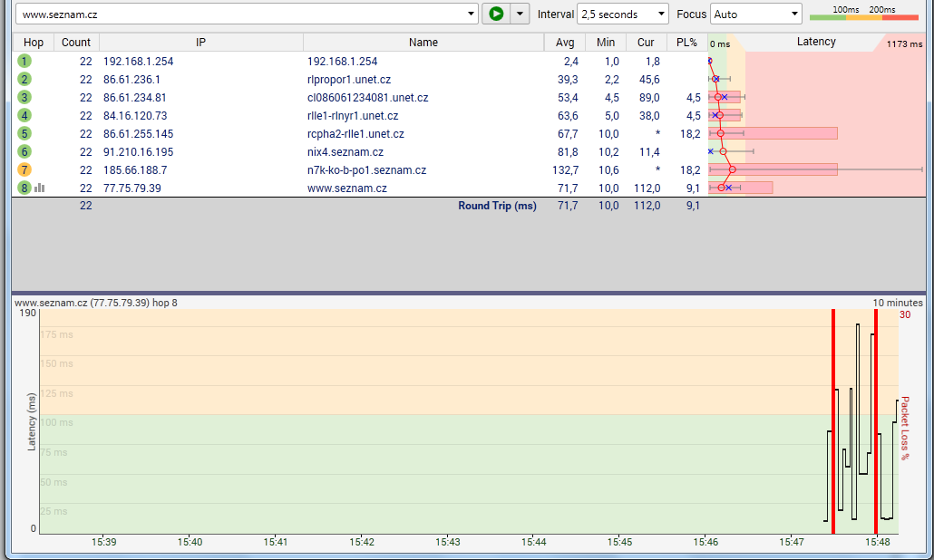This screenshot has height=560, width=934.
Task: Click the hop 3 green circle icon
Action: tap(24, 97)
